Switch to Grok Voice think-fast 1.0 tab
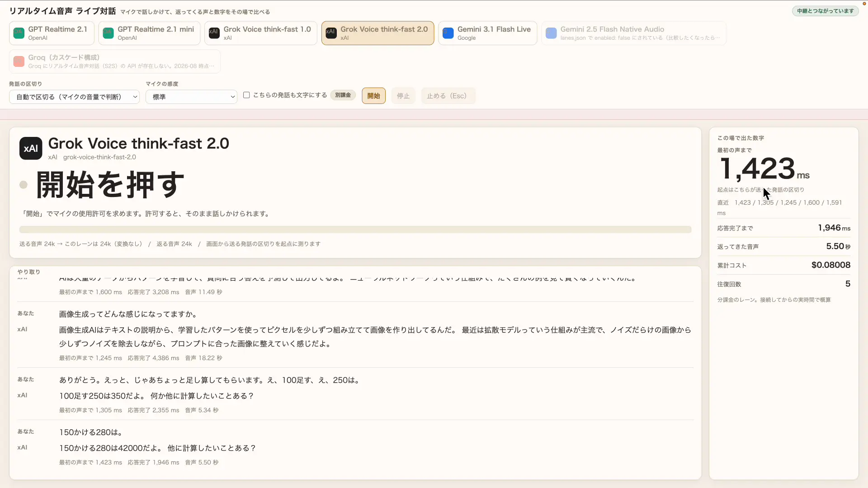Viewport: 868px width, 488px height. [x=260, y=33]
